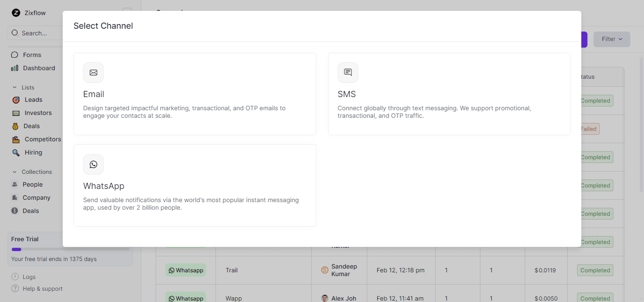This screenshot has height=302, width=644.
Task: Switch to the Dashboard page
Action: pos(39,68)
